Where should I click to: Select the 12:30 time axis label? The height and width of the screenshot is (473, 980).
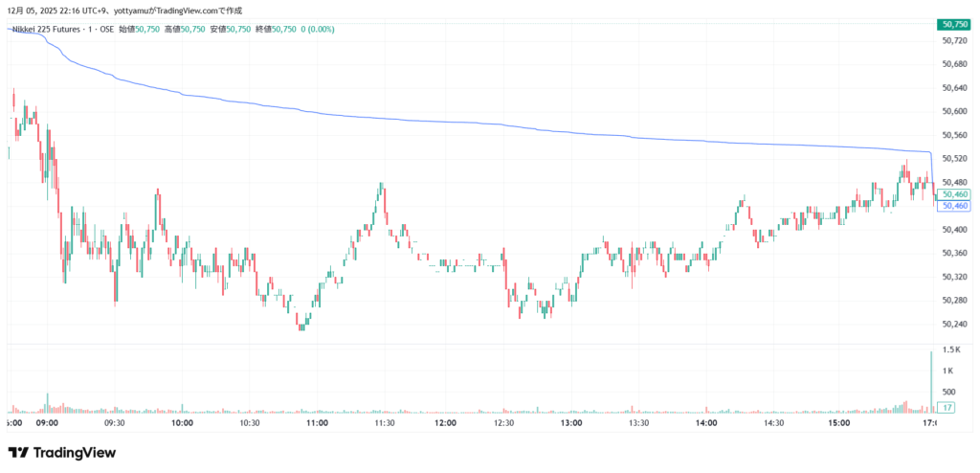(503, 423)
